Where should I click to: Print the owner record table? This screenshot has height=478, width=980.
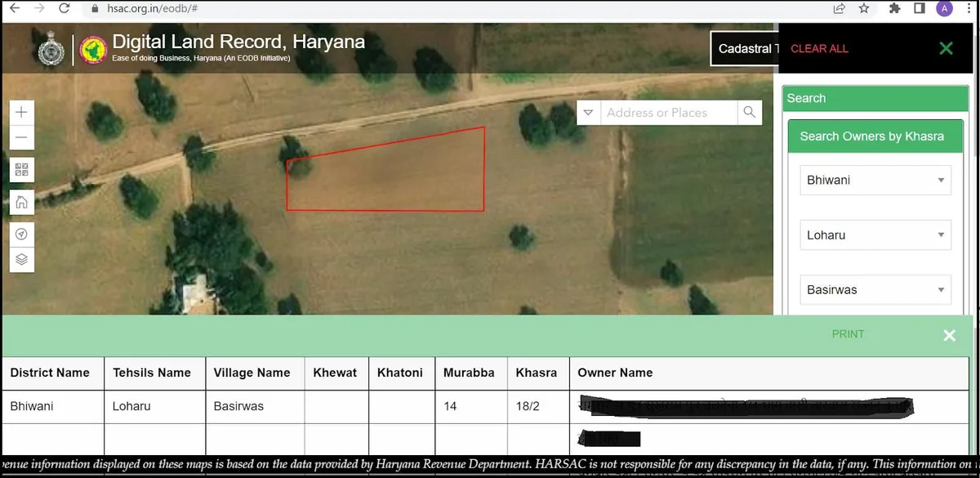pyautogui.click(x=848, y=334)
